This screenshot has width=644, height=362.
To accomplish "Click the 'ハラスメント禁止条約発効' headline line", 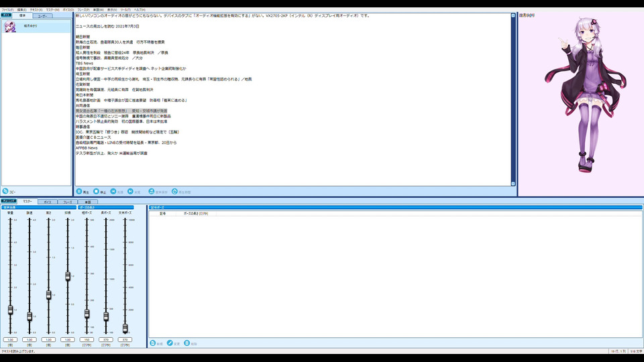I will pos(121,121).
